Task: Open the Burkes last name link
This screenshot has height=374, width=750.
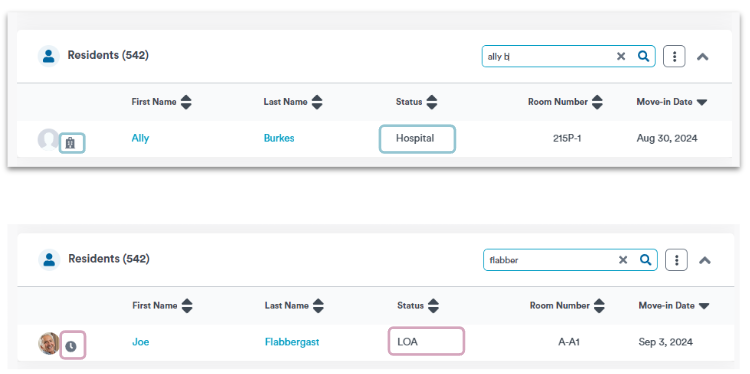Action: [x=279, y=138]
